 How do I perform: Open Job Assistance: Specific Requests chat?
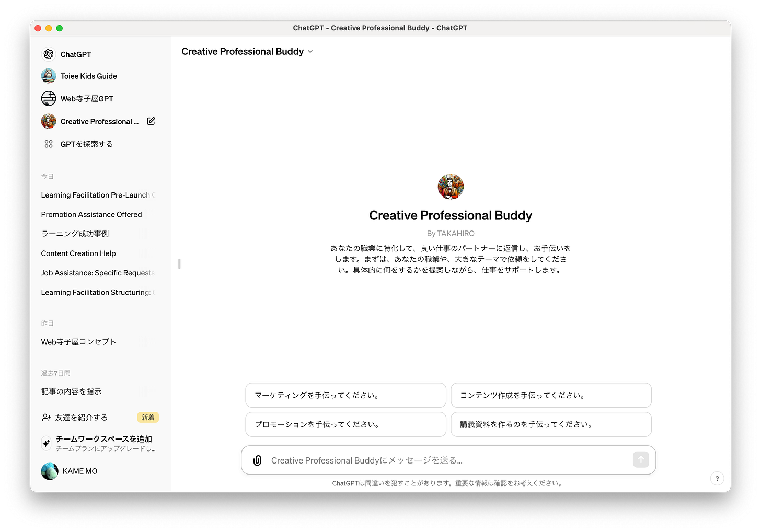click(98, 273)
